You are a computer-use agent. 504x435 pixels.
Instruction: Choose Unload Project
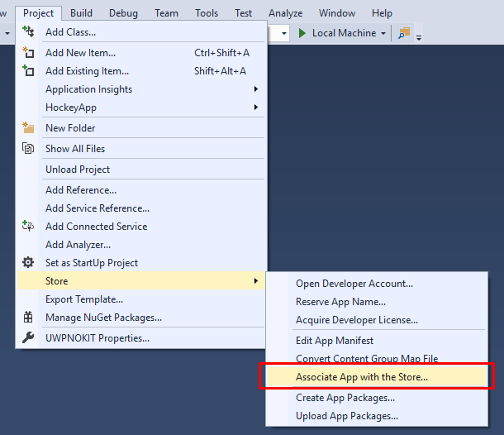(141, 169)
